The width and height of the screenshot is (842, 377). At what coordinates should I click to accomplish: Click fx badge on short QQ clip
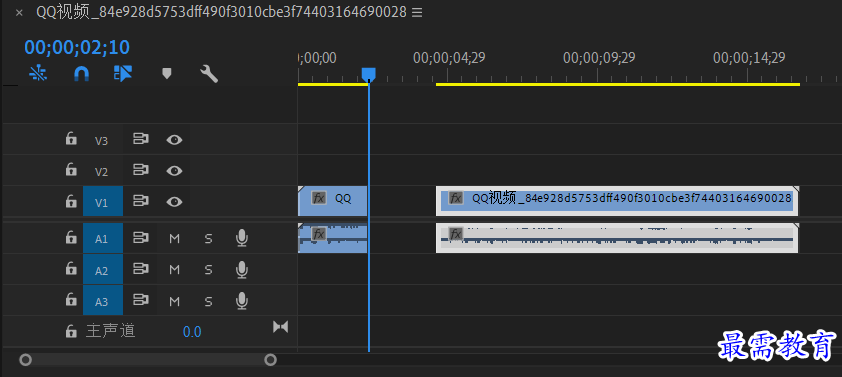319,198
